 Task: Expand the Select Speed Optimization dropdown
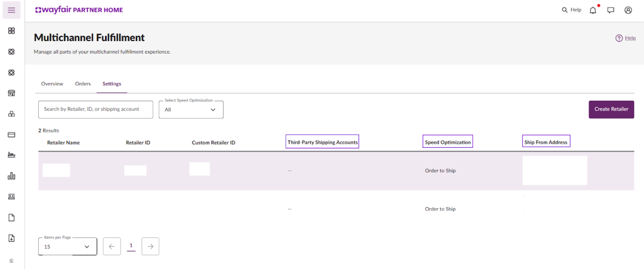click(x=191, y=110)
